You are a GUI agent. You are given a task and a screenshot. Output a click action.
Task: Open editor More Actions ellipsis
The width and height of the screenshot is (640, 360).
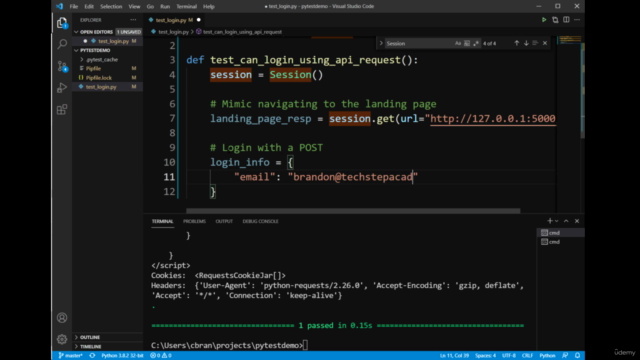[x=577, y=20]
